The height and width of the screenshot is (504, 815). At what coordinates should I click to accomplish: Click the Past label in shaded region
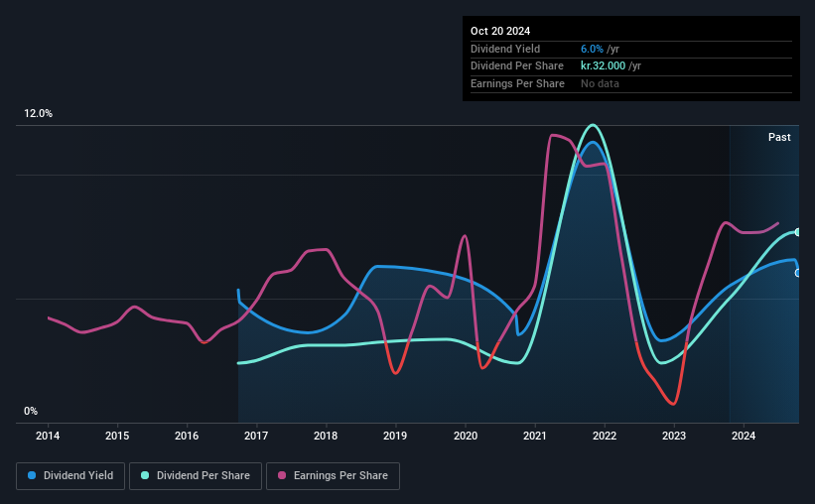pos(779,137)
